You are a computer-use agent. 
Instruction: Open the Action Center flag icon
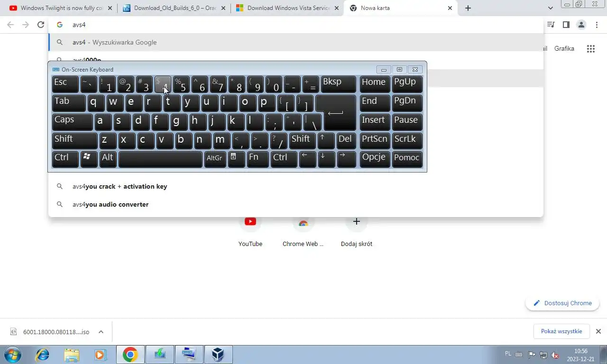pos(532,355)
